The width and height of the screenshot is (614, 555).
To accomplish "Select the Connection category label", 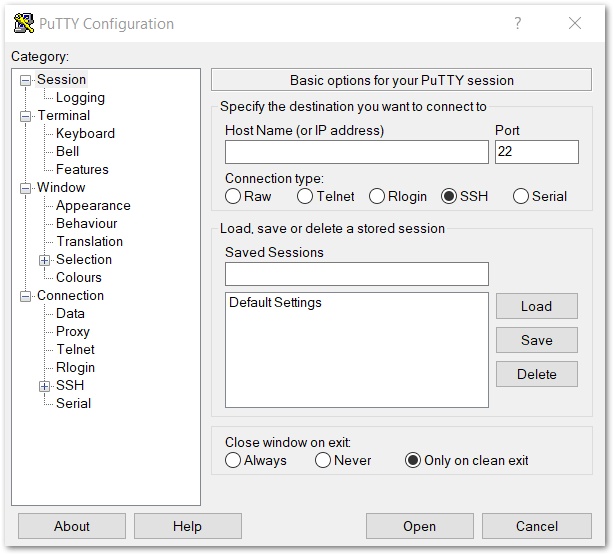I will (x=70, y=296).
